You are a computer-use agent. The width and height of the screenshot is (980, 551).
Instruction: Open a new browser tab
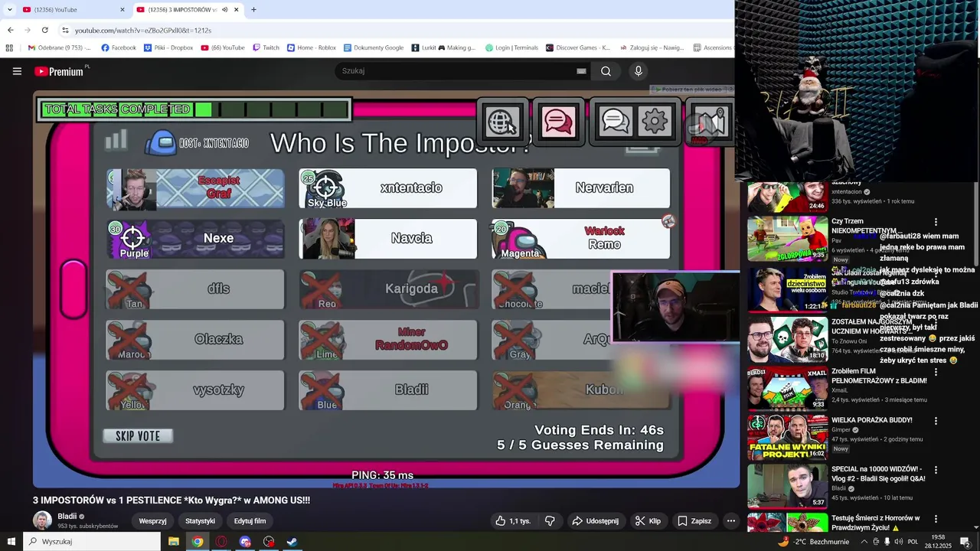click(253, 10)
